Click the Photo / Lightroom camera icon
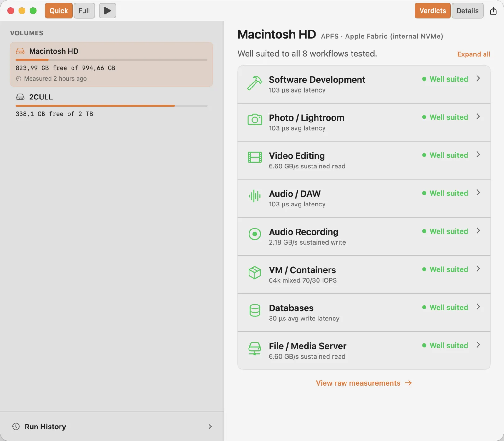The width and height of the screenshot is (504, 441). (255, 120)
